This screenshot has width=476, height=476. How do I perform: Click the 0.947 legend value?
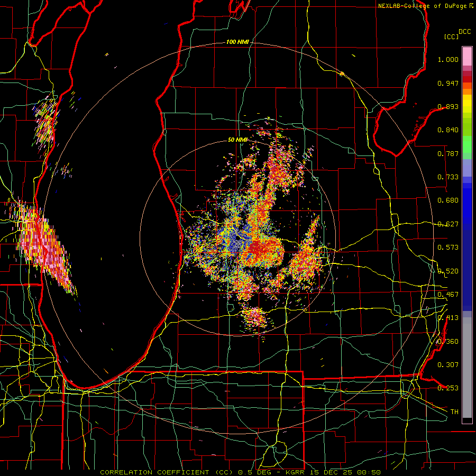448,83
